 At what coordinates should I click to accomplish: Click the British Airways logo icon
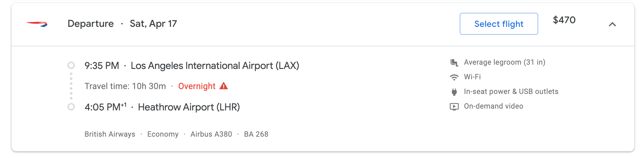point(37,24)
